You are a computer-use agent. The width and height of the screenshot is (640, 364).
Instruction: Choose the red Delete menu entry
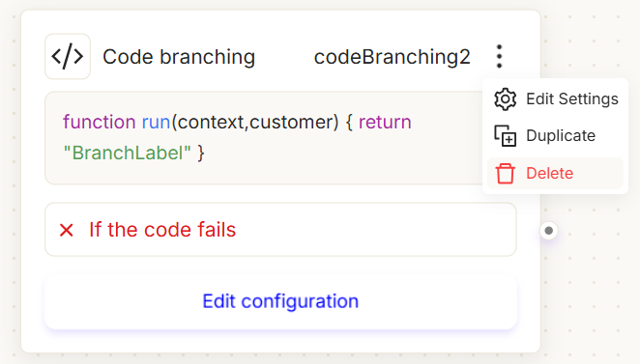tap(556, 173)
